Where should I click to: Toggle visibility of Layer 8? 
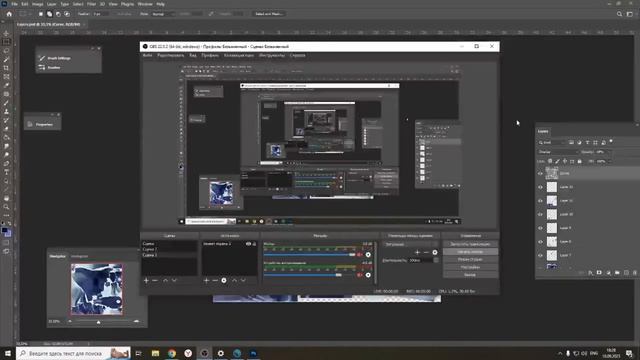(540, 242)
